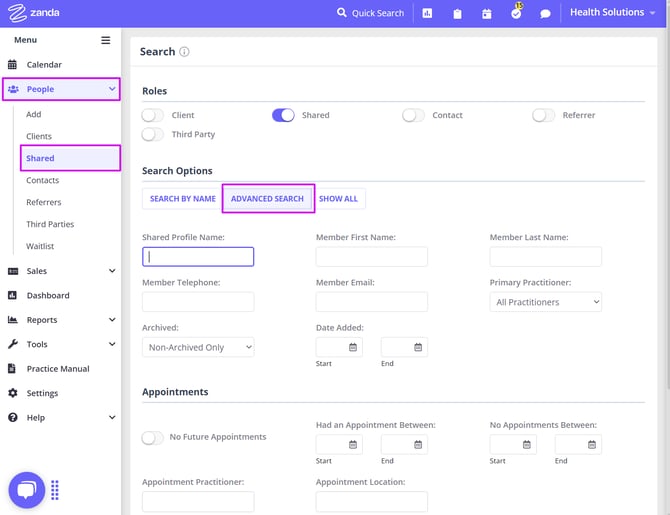Click the Show All button
Image resolution: width=670 pixels, height=515 pixels.
(338, 199)
